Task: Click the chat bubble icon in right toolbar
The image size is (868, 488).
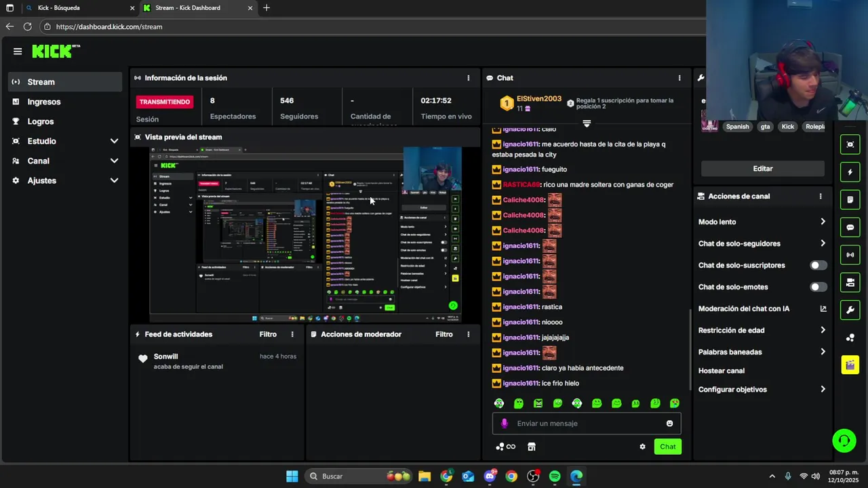Action: 850,228
